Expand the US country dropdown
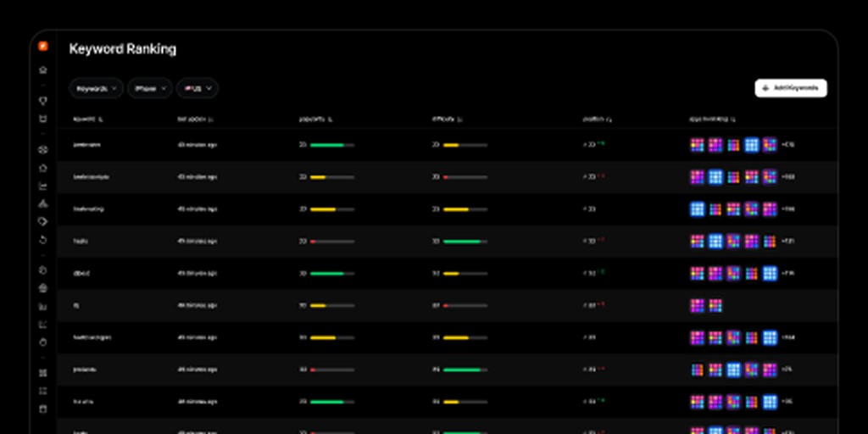Screen dimensions: 868x434 click(198, 88)
